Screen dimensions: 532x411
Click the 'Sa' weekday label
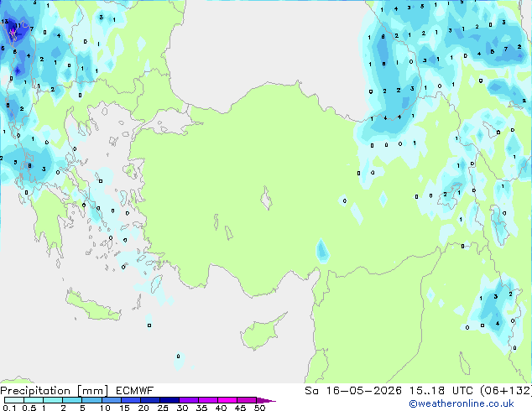pos(311,391)
